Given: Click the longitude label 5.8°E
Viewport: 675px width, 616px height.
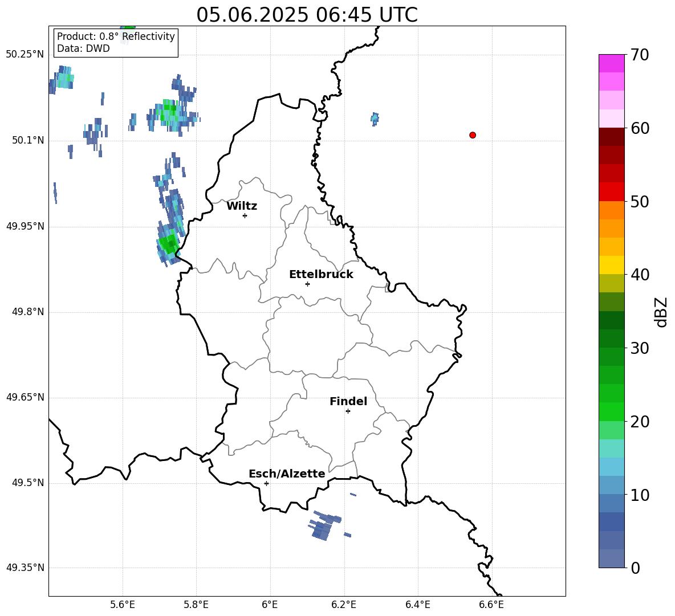Looking at the screenshot, I should click(x=196, y=605).
